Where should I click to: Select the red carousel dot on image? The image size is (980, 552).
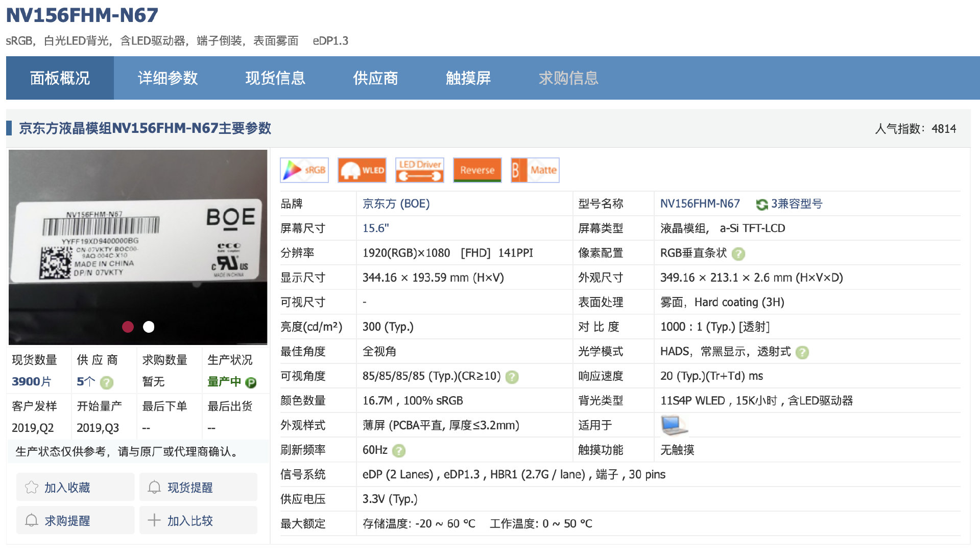[128, 327]
